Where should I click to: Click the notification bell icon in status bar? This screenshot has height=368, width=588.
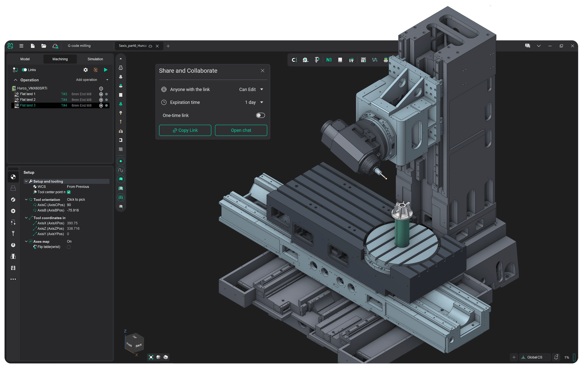[556, 357]
